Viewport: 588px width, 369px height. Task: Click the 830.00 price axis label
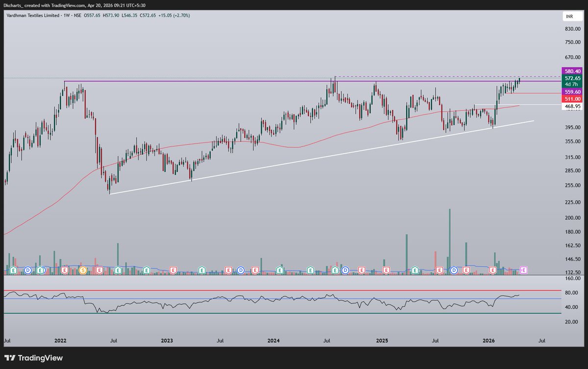573,29
